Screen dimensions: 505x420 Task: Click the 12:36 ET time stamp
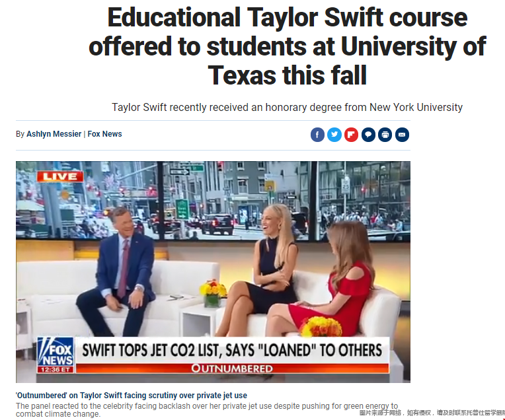[x=56, y=369]
